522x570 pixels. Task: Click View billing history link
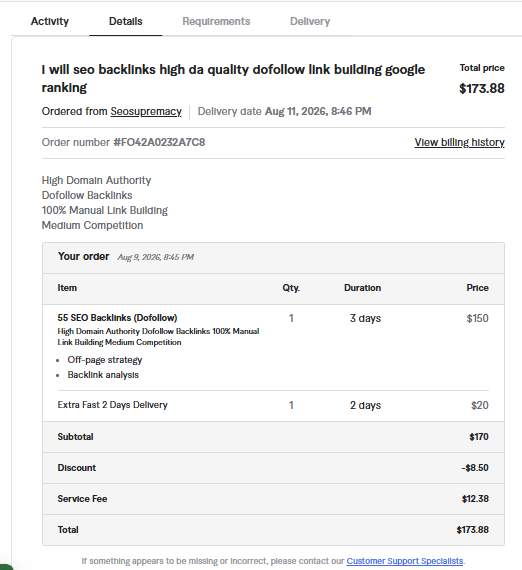tap(459, 142)
